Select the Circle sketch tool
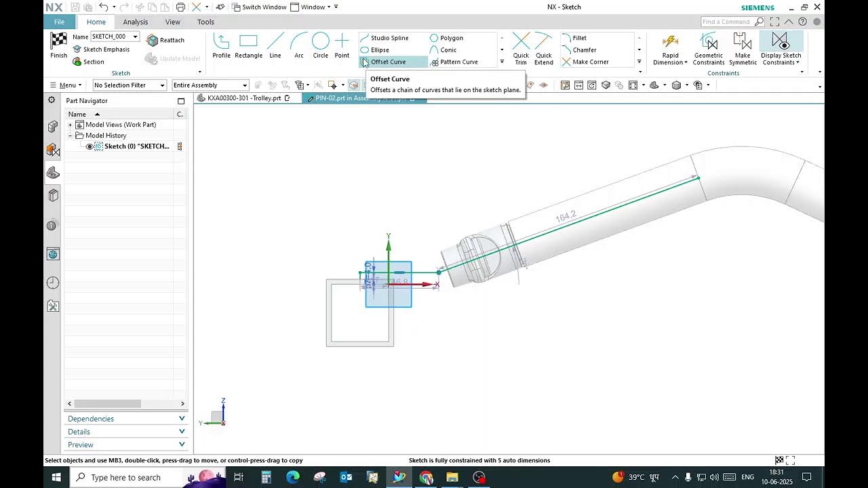 click(x=320, y=46)
